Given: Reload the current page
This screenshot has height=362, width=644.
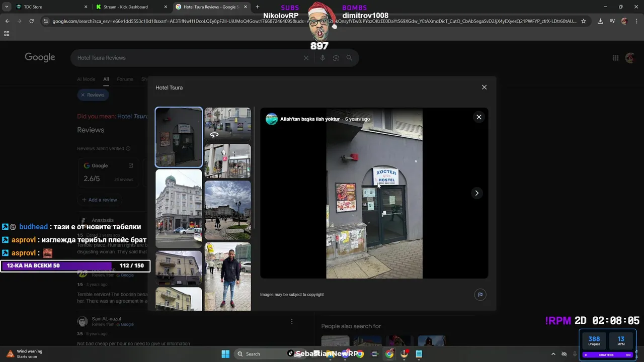Looking at the screenshot, I should click(x=31, y=21).
